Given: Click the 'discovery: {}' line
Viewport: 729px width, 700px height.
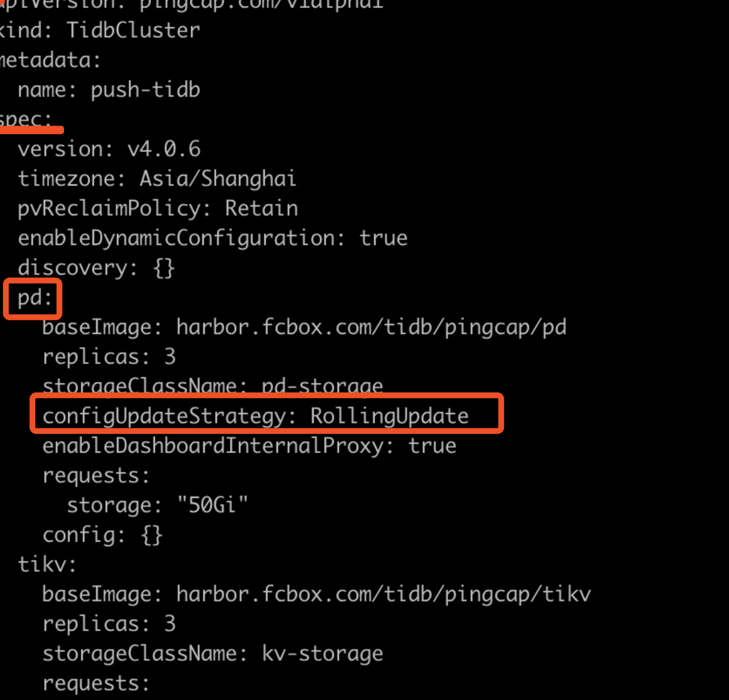Looking at the screenshot, I should click(x=96, y=268).
